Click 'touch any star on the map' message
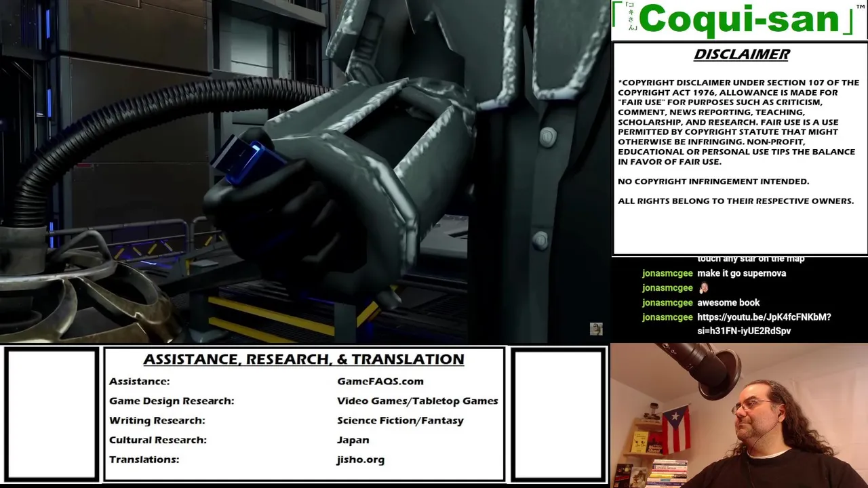The width and height of the screenshot is (868, 488). pos(751,259)
